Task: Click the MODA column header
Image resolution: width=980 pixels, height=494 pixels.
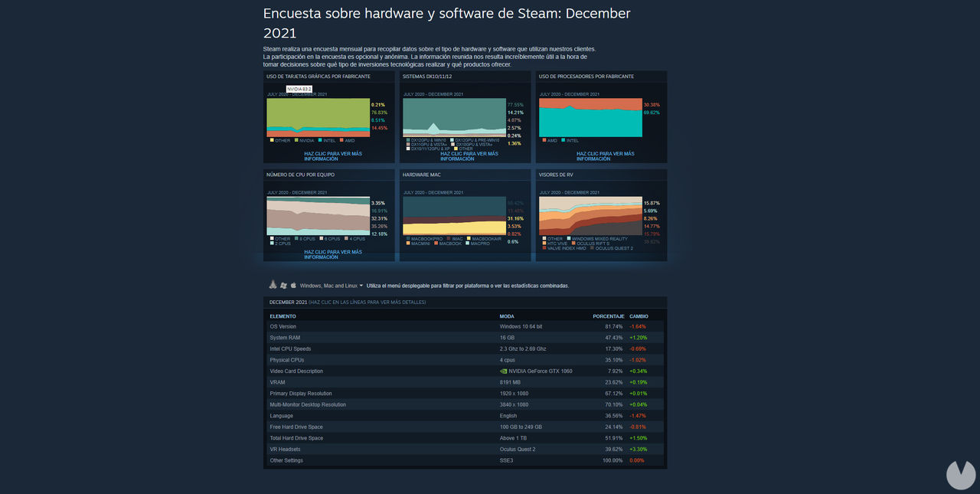Action: point(507,316)
